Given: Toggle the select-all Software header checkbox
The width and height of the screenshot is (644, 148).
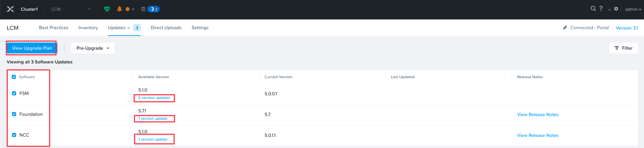Looking at the screenshot, I should point(14,77).
